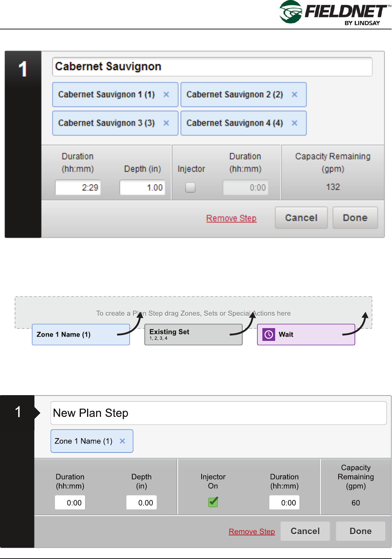
Task: Click the purple Wait clock icon
Action: click(269, 335)
